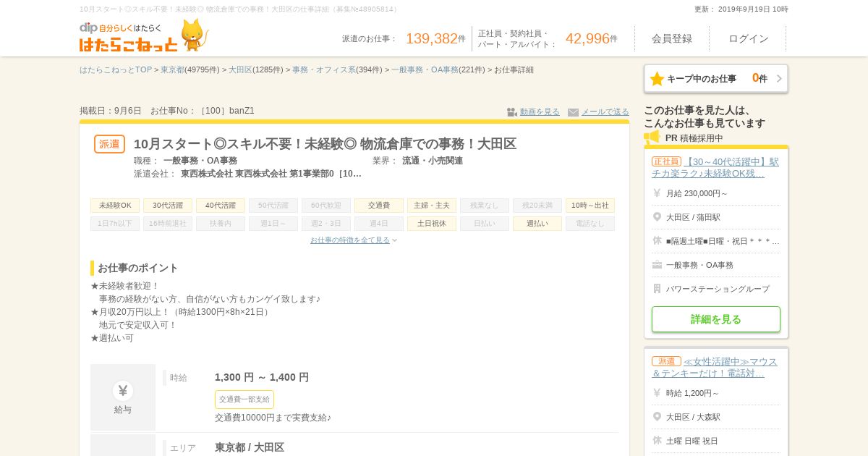Open the 大田区 breadcrumb link
Screen dimensions: 868x456
point(240,70)
